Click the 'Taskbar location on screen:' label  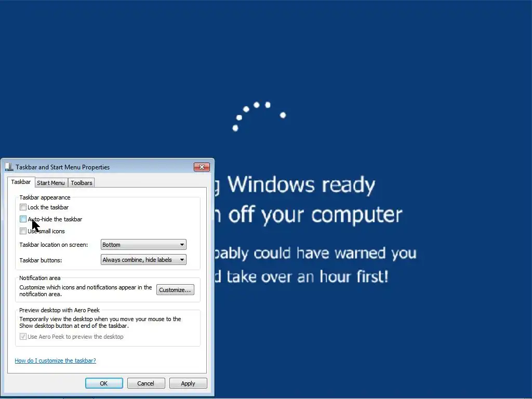tap(54, 245)
